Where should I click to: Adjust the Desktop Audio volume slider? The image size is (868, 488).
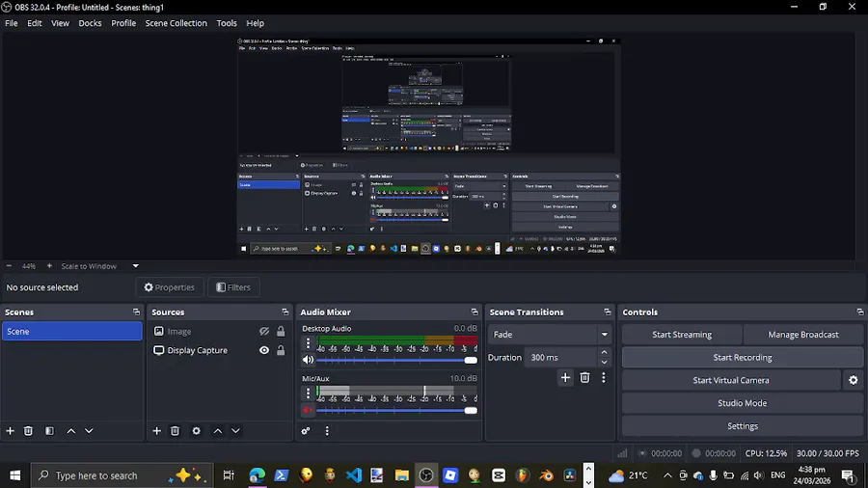pyautogui.click(x=396, y=360)
